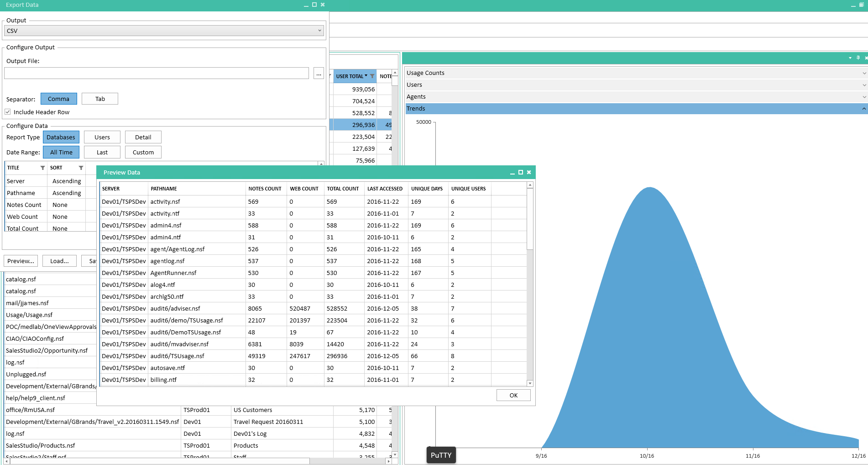Open the Output format CSV dropdown
Image resolution: width=868 pixels, height=465 pixels.
(x=164, y=31)
